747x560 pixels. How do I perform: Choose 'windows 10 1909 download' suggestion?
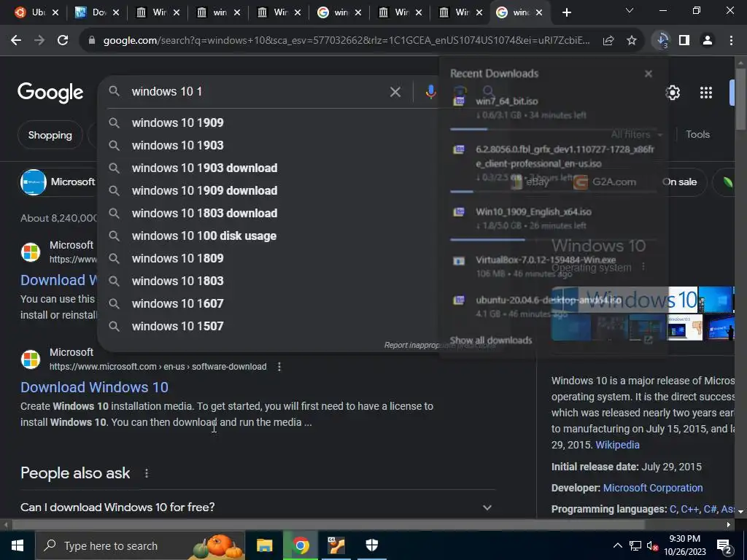(204, 190)
